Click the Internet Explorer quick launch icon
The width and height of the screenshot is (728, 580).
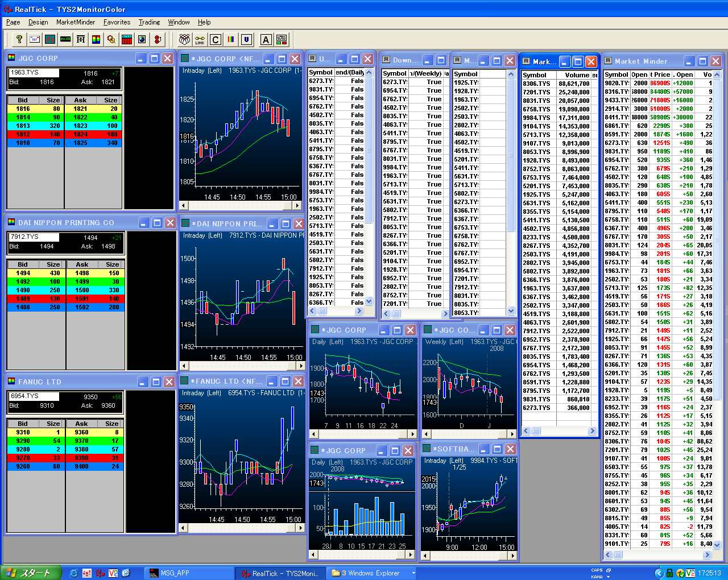point(73,573)
